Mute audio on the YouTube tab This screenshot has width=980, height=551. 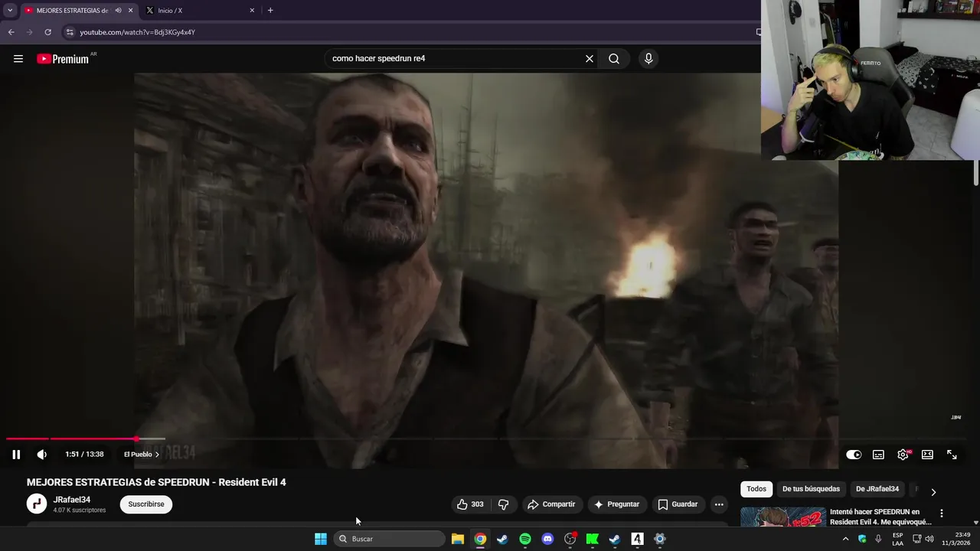pyautogui.click(x=118, y=11)
